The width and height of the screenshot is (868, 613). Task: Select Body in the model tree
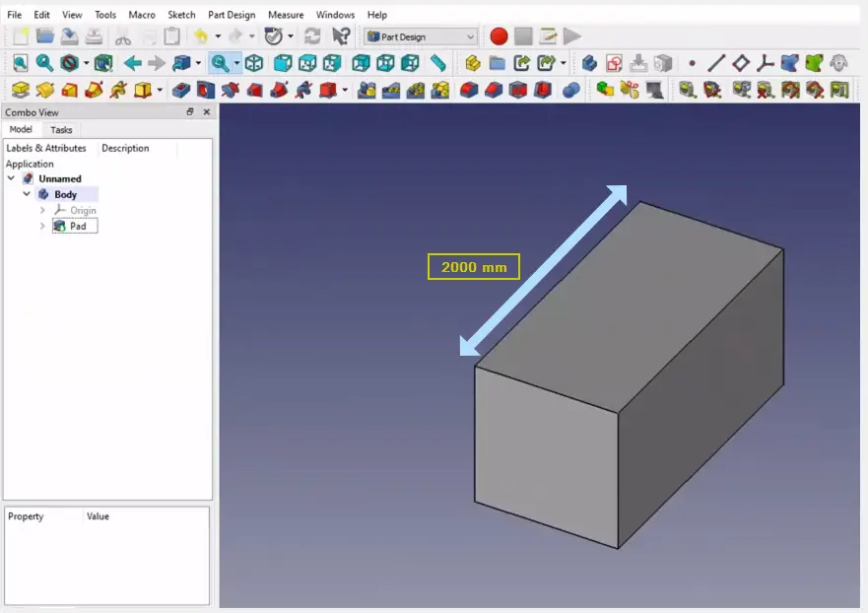[x=65, y=194]
